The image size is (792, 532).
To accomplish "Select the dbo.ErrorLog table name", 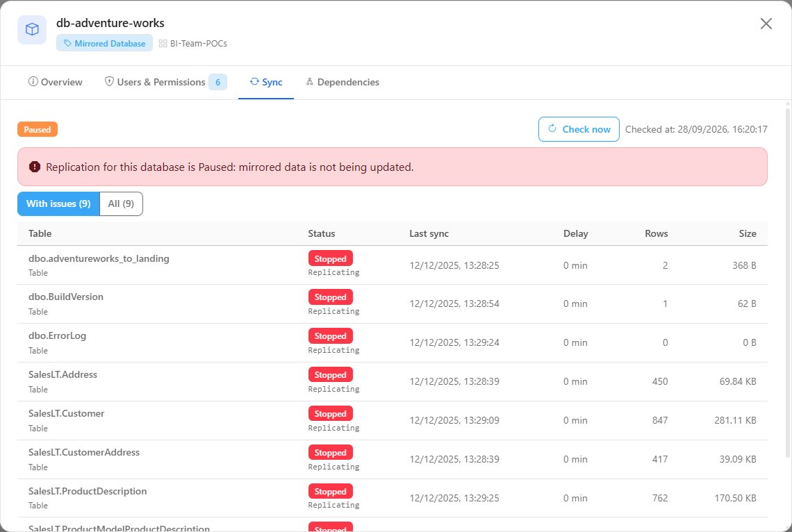I will click(57, 335).
